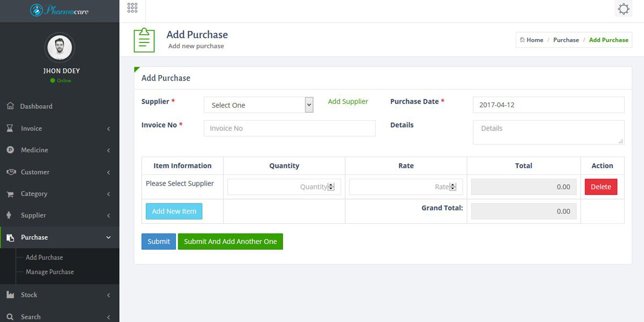The image size is (644, 322).
Task: Click the red Delete button
Action: pos(601,187)
